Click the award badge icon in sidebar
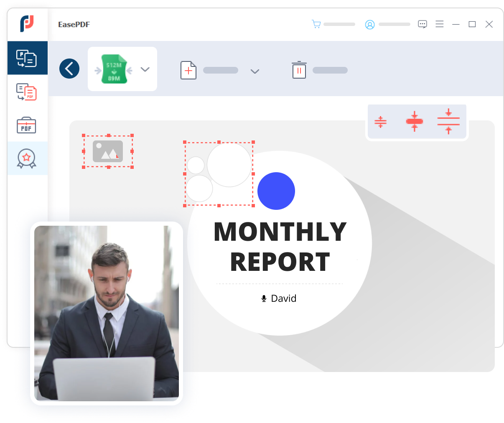This screenshot has height=423, width=504. (26, 158)
